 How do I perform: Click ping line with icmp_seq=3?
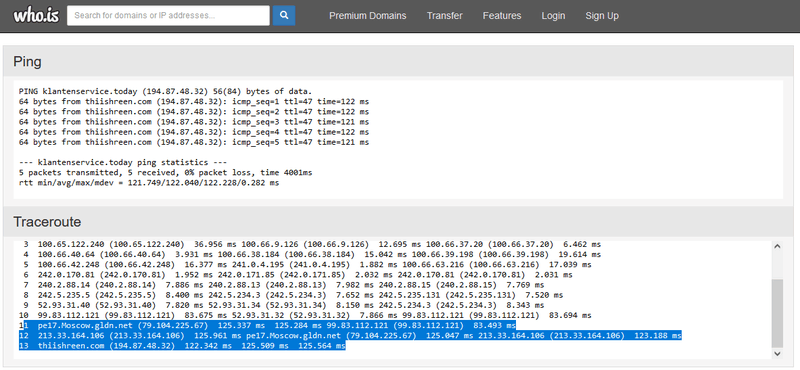coord(194,122)
